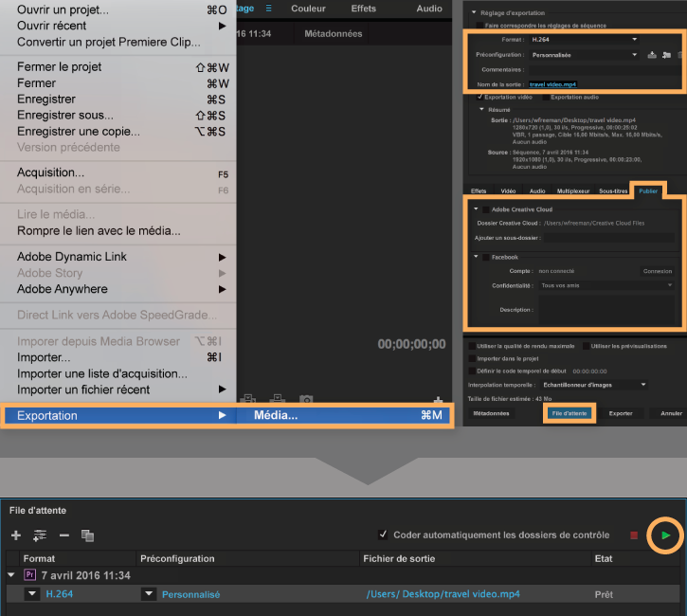The height and width of the screenshot is (616, 687).
Task: Collapse the 7 avril 2016 11:34 queue item
Action: tap(11, 575)
